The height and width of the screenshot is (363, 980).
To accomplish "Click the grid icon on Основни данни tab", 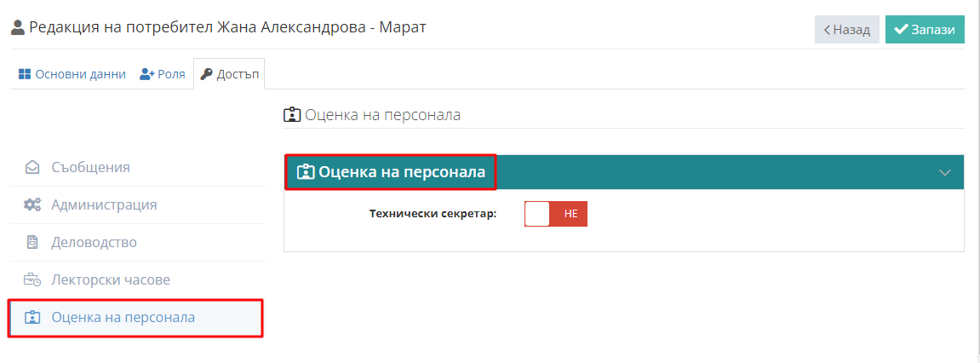I will 25,74.
